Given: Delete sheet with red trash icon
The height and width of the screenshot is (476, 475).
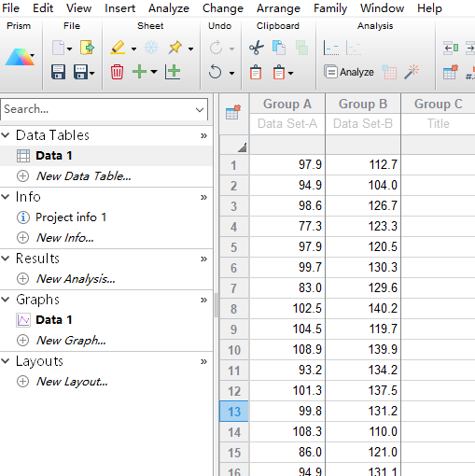Looking at the screenshot, I should [117, 72].
